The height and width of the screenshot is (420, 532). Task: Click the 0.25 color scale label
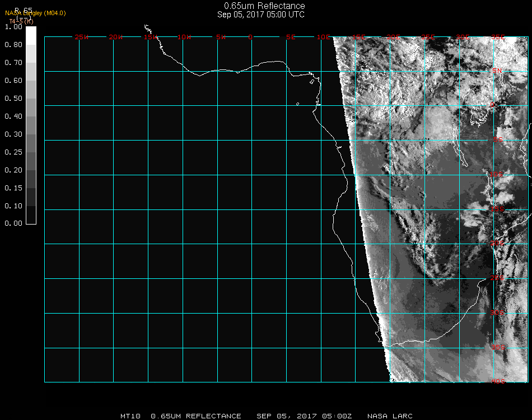click(x=13, y=152)
